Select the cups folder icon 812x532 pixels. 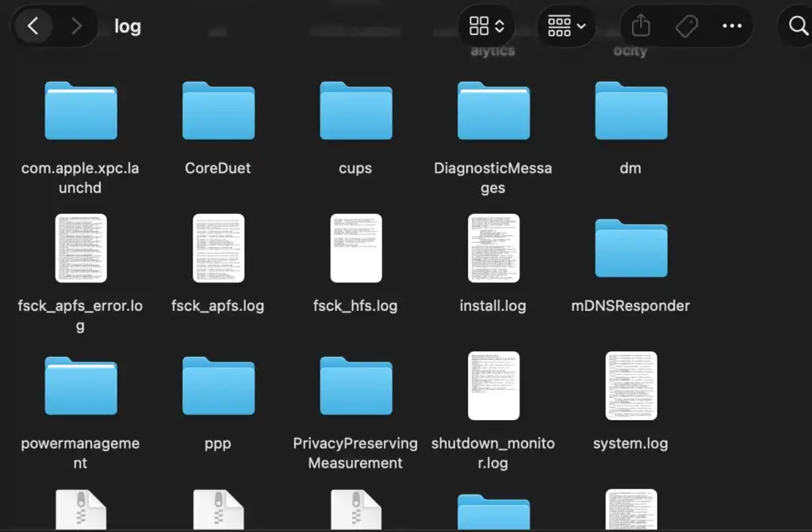355,111
